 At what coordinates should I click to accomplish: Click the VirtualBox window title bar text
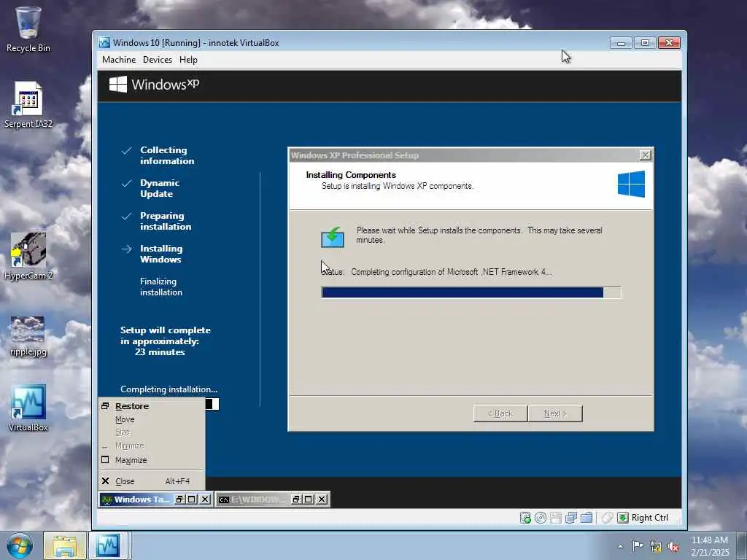click(x=196, y=43)
